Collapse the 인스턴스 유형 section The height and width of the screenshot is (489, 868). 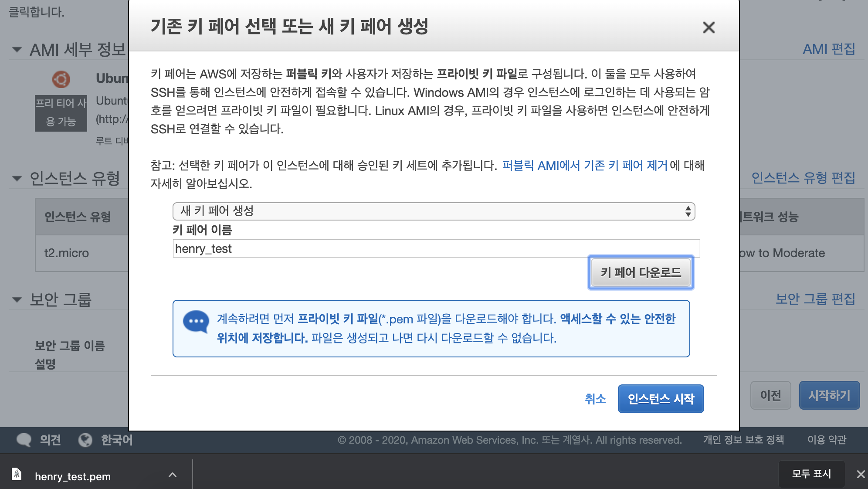click(x=17, y=178)
